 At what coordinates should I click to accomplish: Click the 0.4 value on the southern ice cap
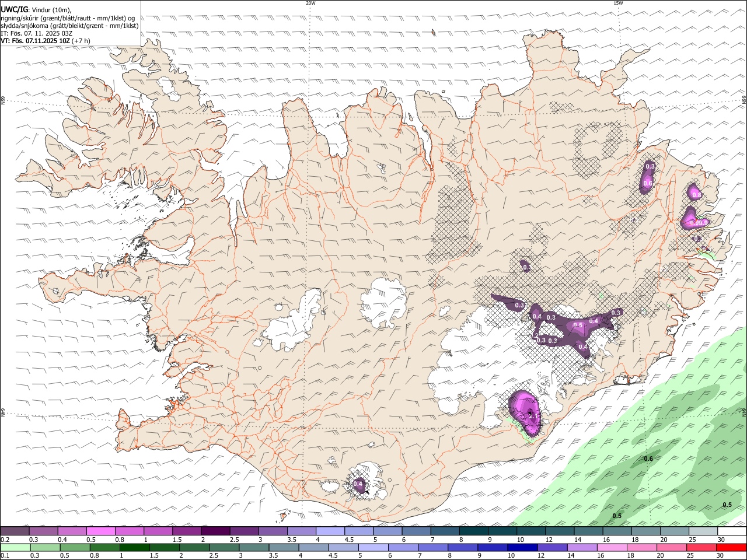pyautogui.click(x=358, y=484)
